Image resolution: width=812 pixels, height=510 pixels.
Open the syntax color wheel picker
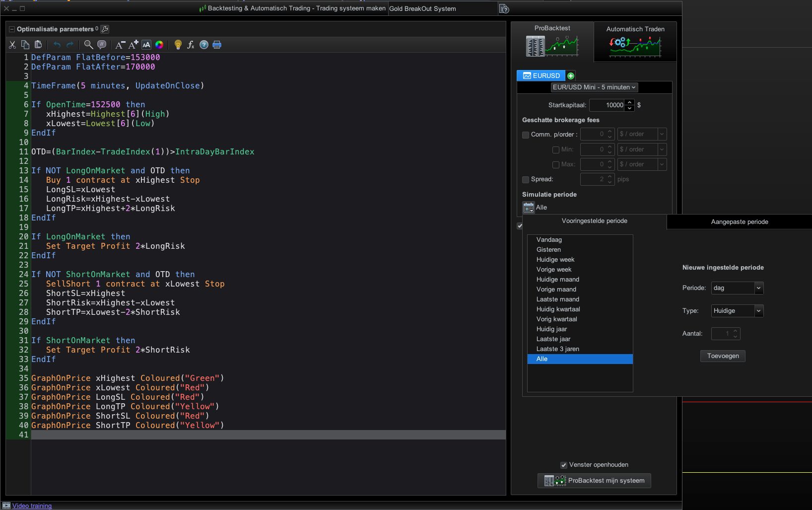[159, 45]
